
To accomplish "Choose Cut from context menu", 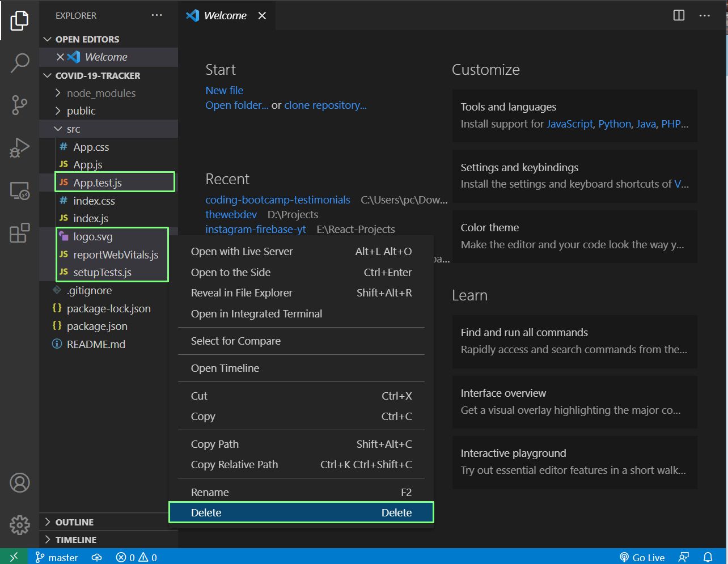I will coord(301,396).
